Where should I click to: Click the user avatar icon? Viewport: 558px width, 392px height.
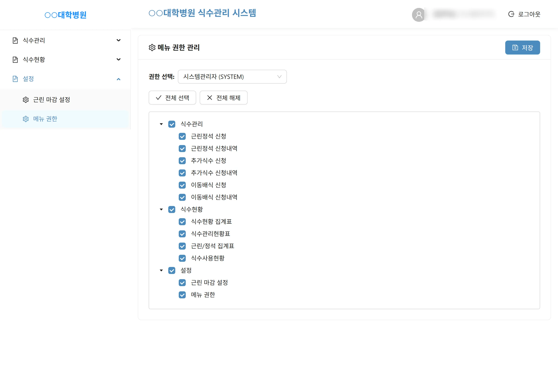[x=418, y=15]
